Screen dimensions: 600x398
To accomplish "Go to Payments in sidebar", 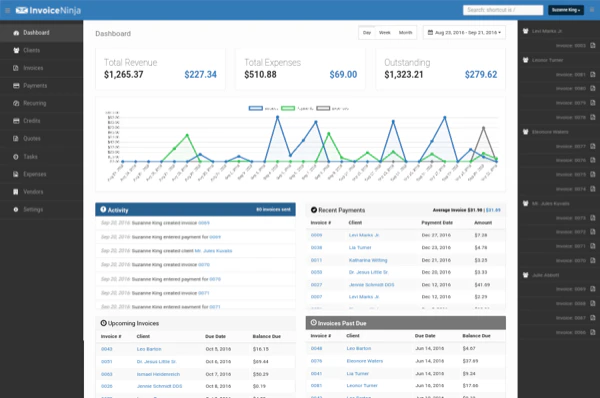I will tap(41, 86).
